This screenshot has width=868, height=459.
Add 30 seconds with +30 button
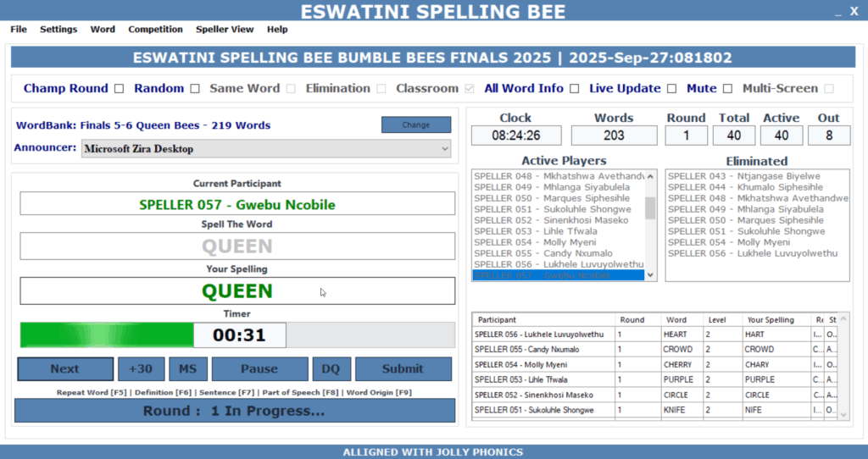point(141,368)
